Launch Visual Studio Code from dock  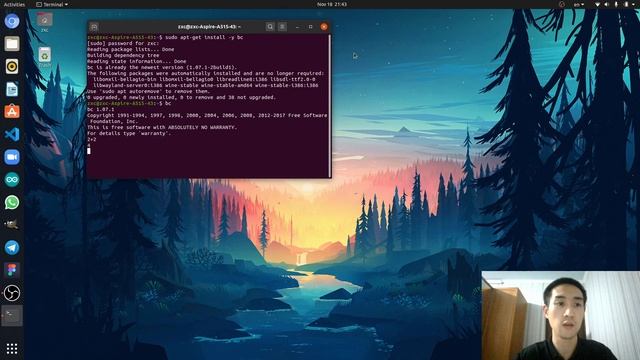point(12,134)
